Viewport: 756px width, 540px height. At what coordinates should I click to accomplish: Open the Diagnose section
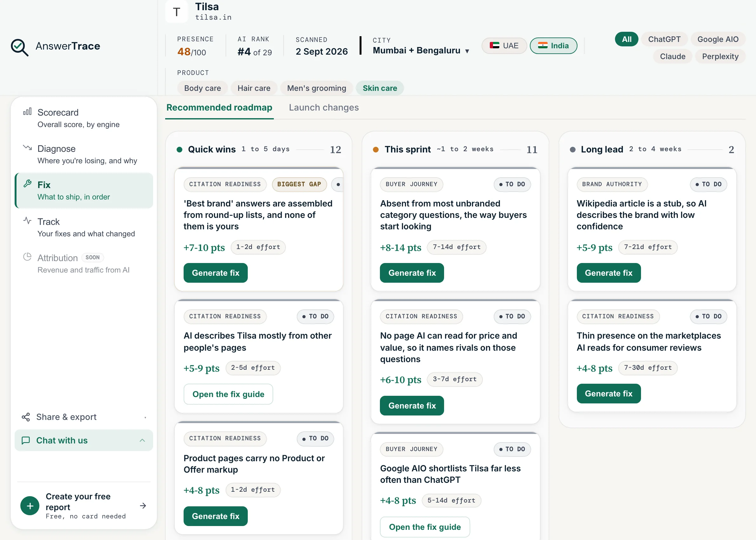[x=84, y=155]
